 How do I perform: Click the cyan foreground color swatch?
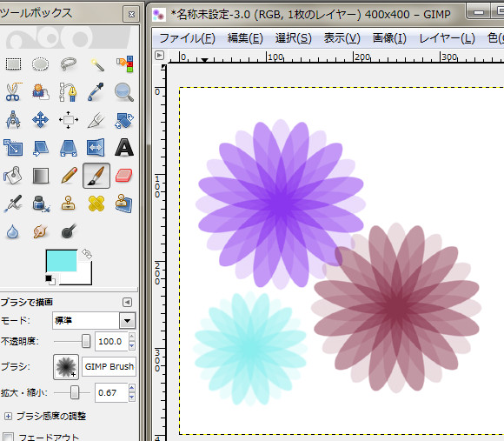(x=62, y=261)
